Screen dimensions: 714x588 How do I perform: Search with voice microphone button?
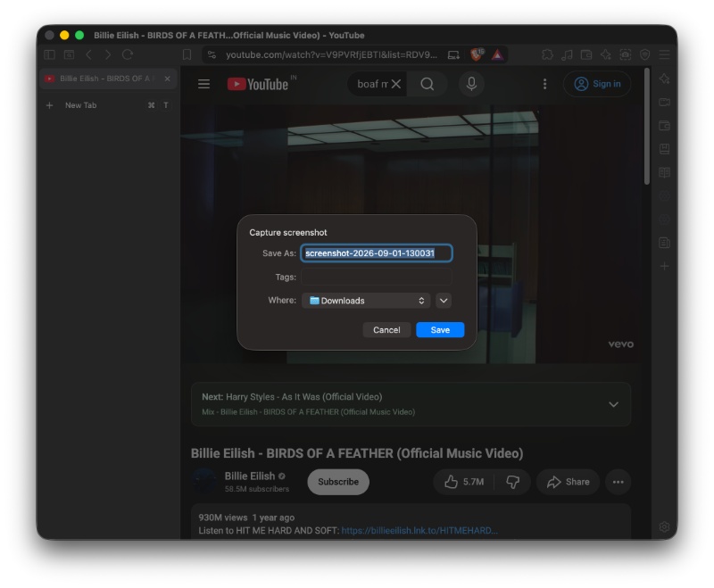point(471,84)
